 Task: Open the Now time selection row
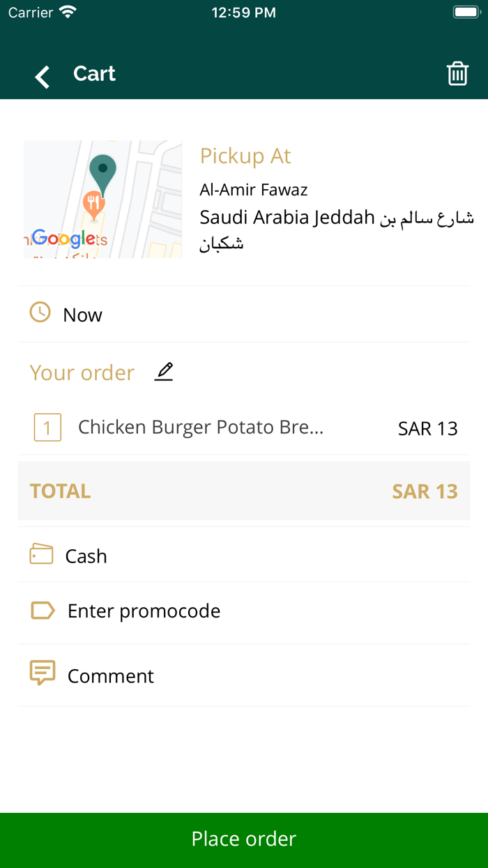(244, 314)
